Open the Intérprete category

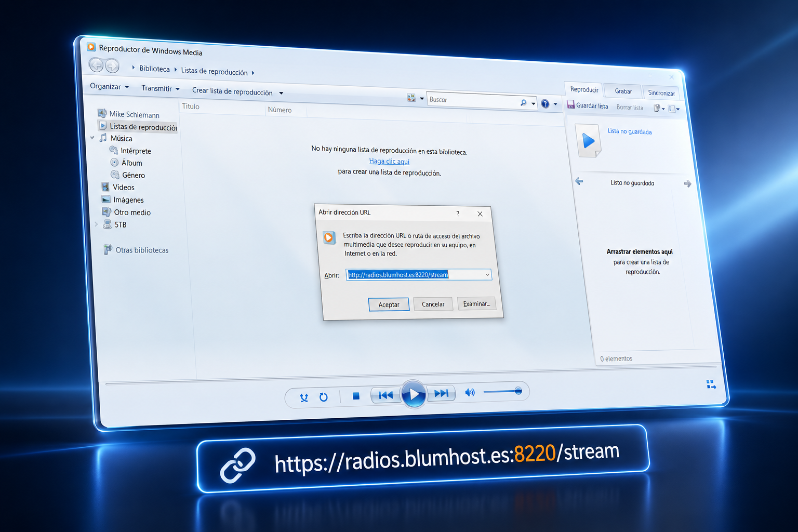[130, 151]
